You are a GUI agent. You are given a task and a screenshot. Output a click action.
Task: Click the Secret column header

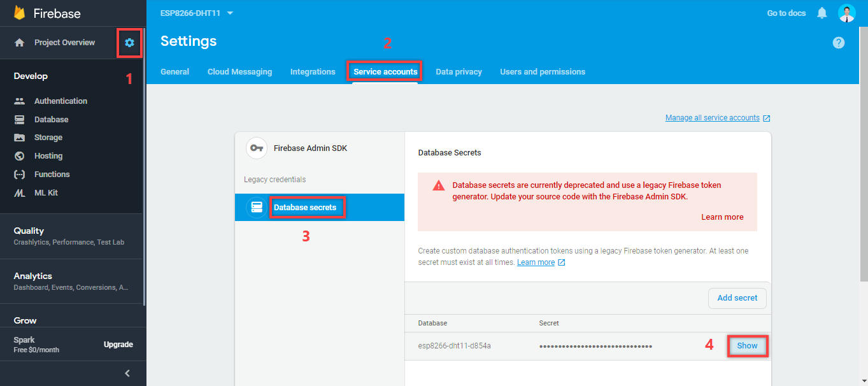point(549,324)
